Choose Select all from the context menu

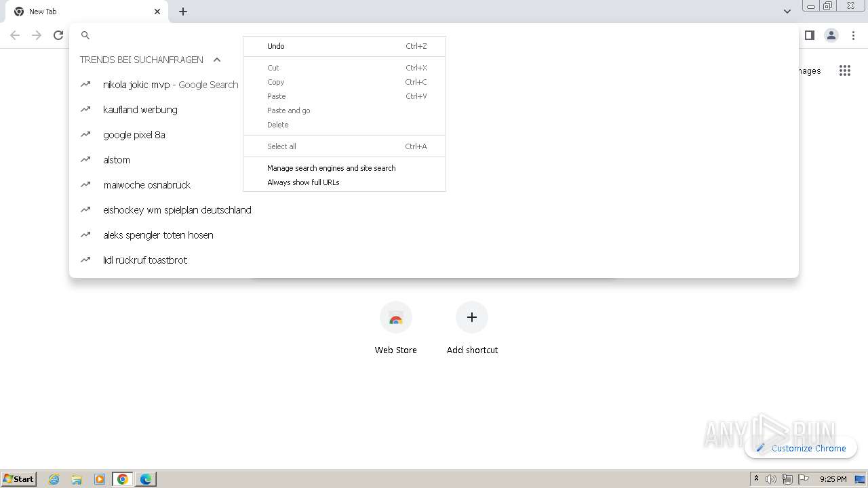[344, 146]
